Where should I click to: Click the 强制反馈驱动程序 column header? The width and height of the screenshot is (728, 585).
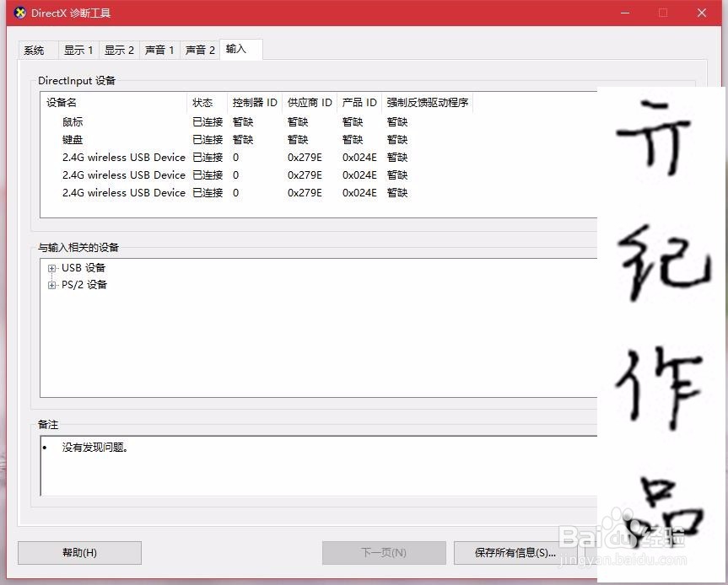427,103
